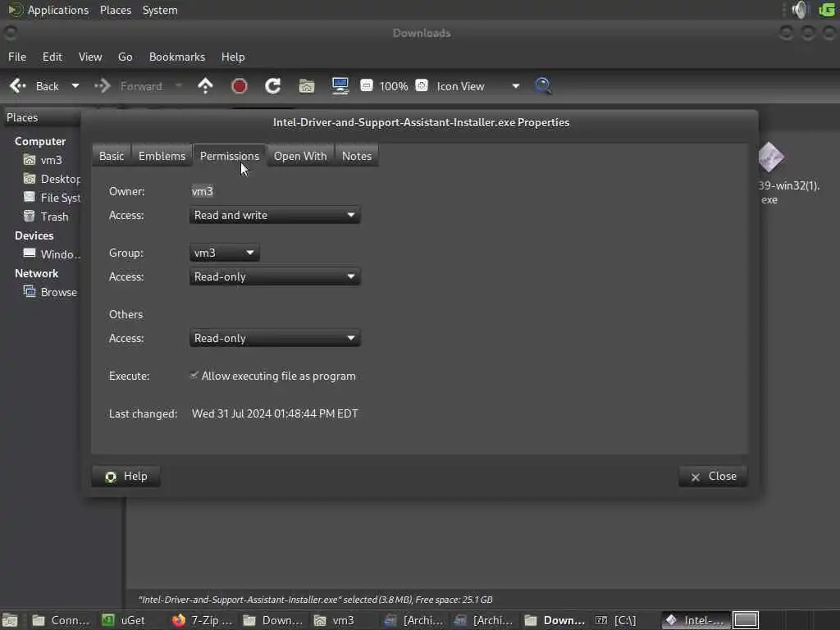This screenshot has height=630, width=840.
Task: Switch to the [C:\] taskbar window
Action: (616, 620)
